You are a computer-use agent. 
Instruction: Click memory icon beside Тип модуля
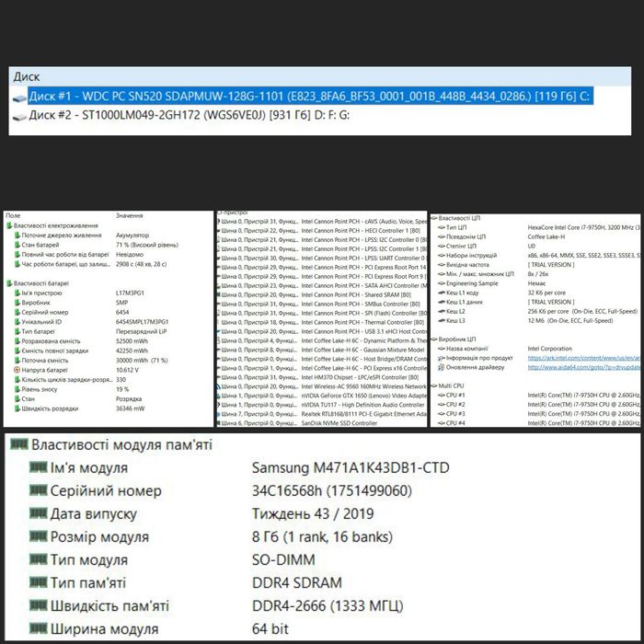[39, 559]
